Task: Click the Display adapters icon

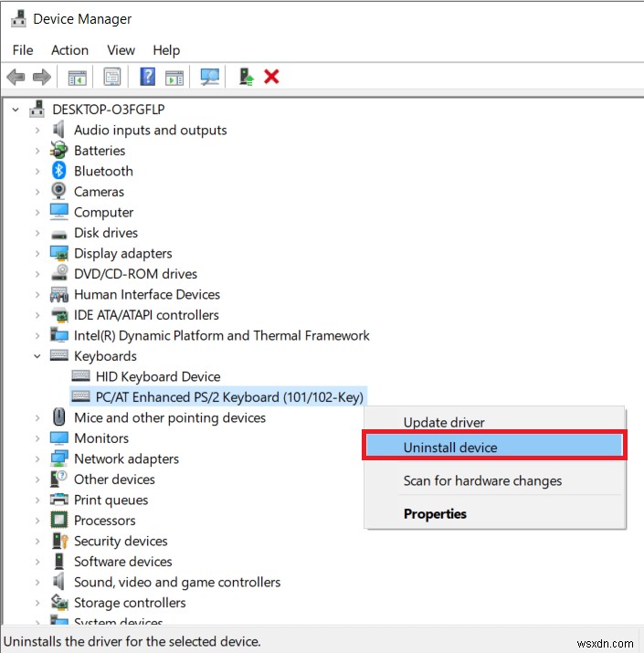Action: pos(58,253)
